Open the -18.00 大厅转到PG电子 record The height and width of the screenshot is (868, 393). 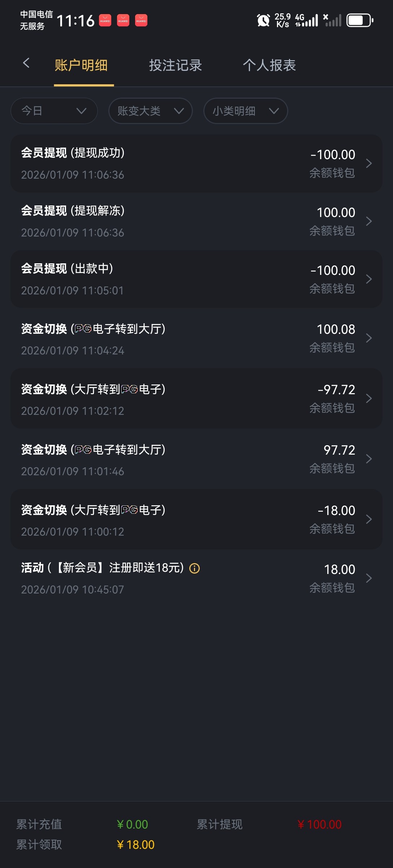point(196,520)
